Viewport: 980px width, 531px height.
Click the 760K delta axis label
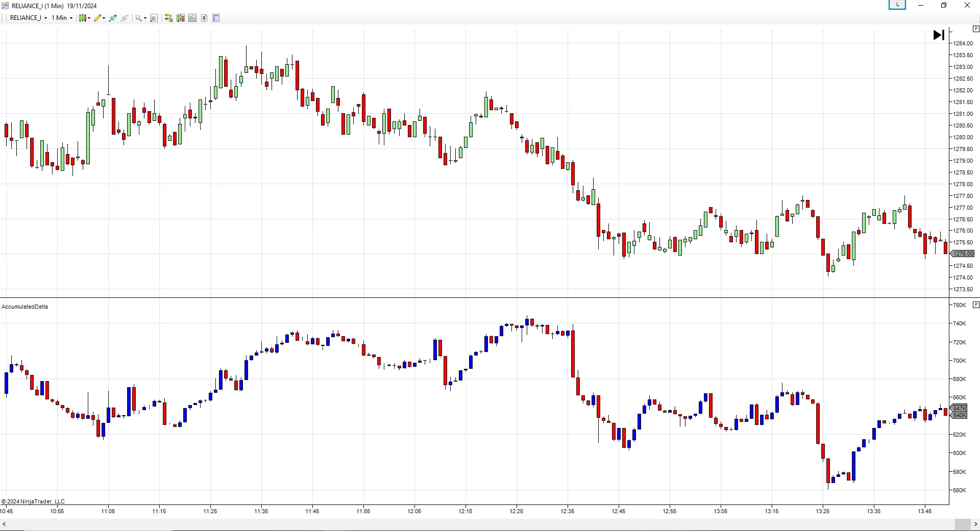[x=960, y=305]
